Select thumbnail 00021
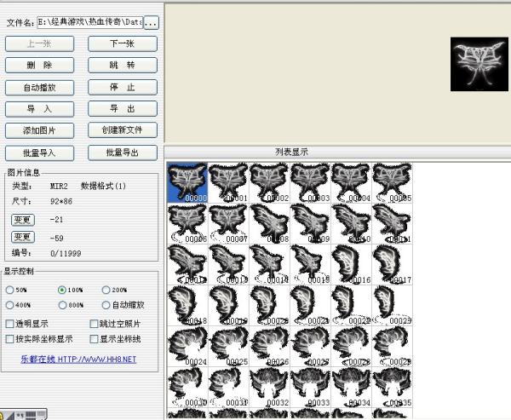 click(310, 306)
